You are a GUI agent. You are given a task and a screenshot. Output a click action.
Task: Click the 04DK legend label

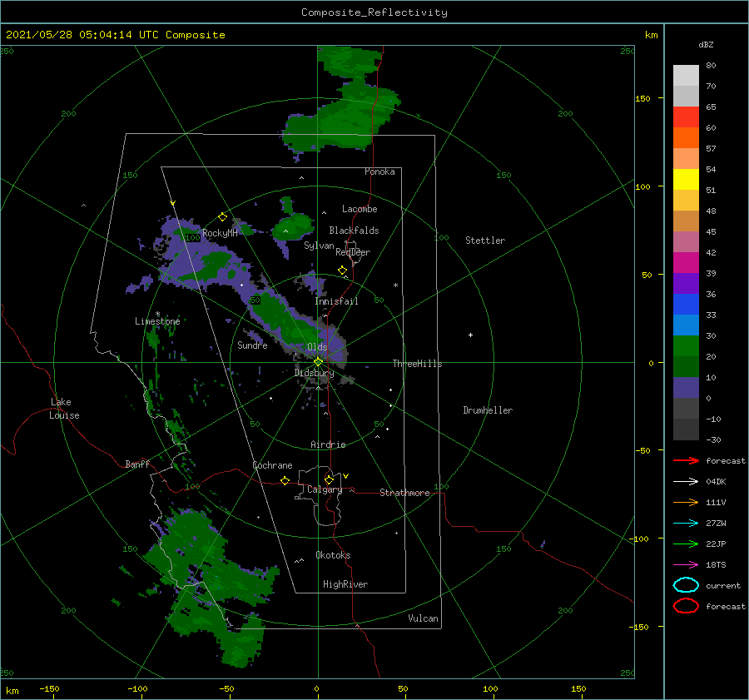pos(716,482)
